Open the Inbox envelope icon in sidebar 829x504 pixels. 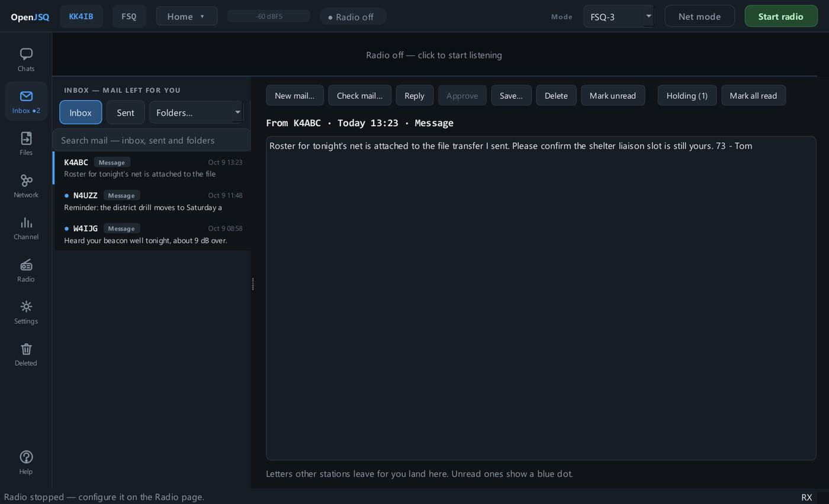coord(26,101)
